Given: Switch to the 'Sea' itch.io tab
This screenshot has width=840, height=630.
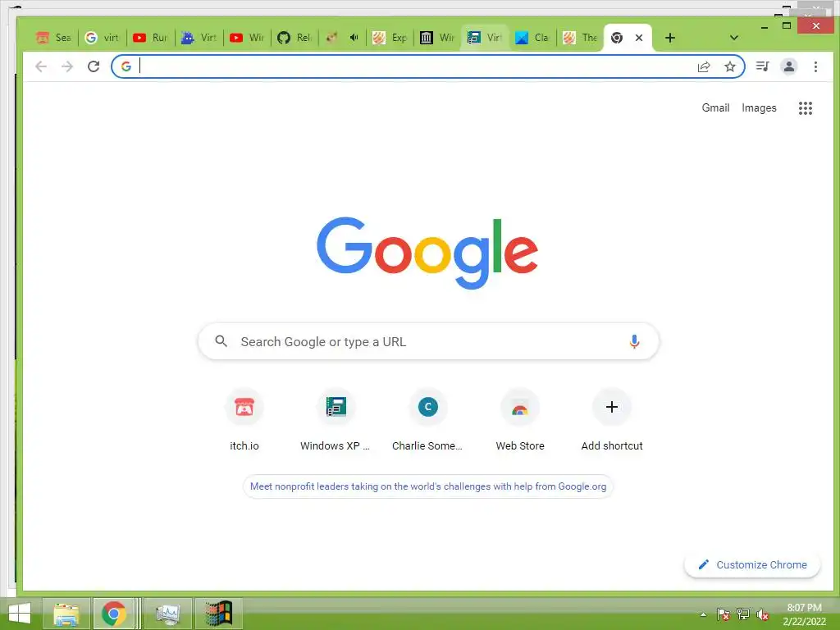Looking at the screenshot, I should (53, 38).
